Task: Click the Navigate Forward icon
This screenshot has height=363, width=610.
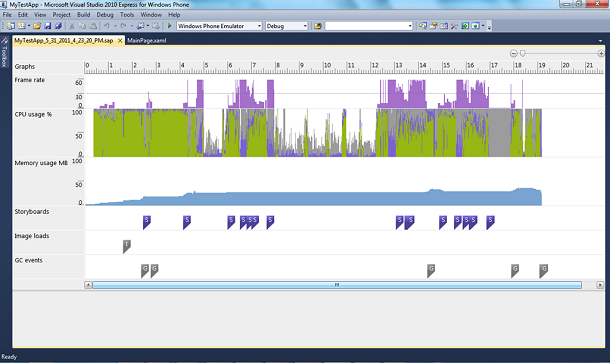Action: [156, 26]
